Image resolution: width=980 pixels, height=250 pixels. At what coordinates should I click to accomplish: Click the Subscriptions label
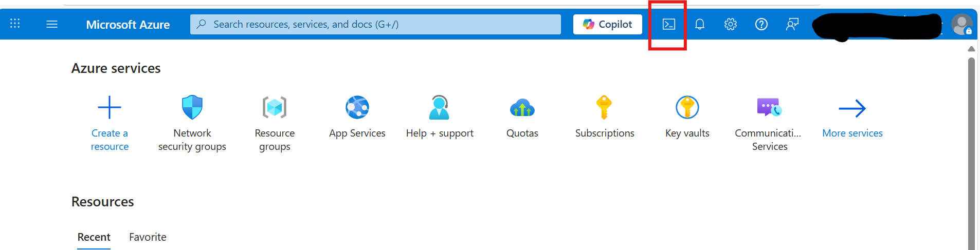[x=605, y=133]
